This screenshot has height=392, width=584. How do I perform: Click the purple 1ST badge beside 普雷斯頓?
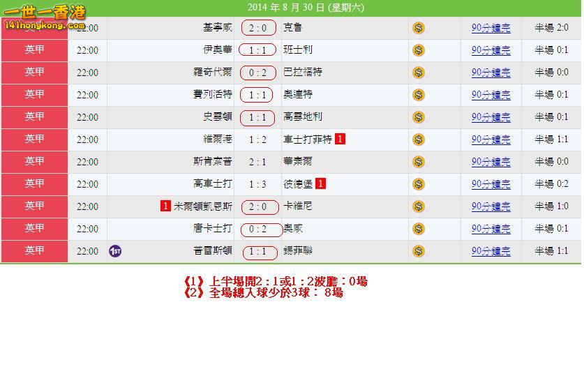point(115,251)
